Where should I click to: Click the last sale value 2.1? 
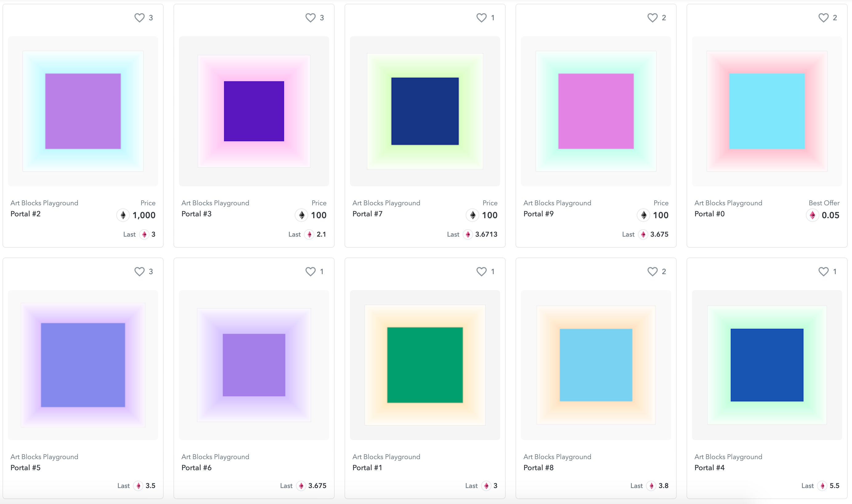(321, 234)
